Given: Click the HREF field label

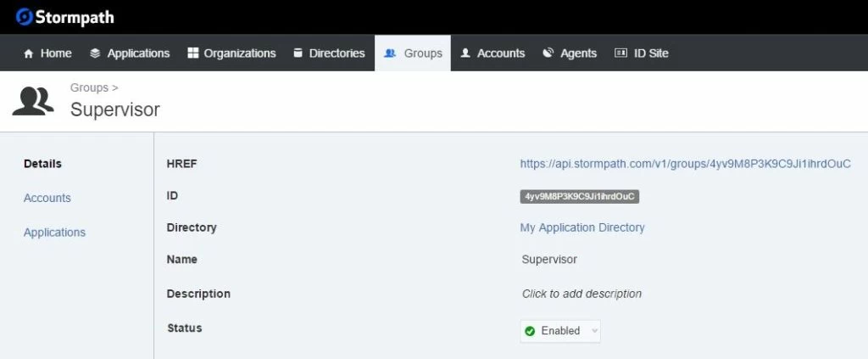Looking at the screenshot, I should click(x=181, y=164).
